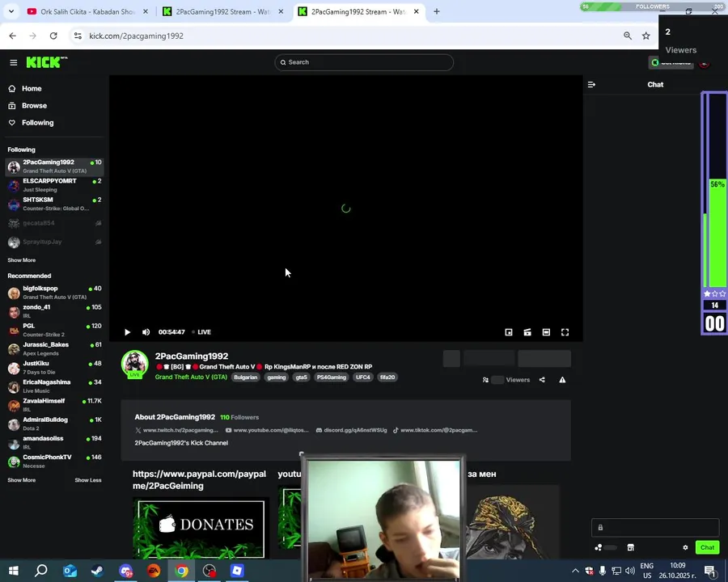Screen dimensions: 728x582
Task: Open offline channel gecata854
Action: click(54, 223)
